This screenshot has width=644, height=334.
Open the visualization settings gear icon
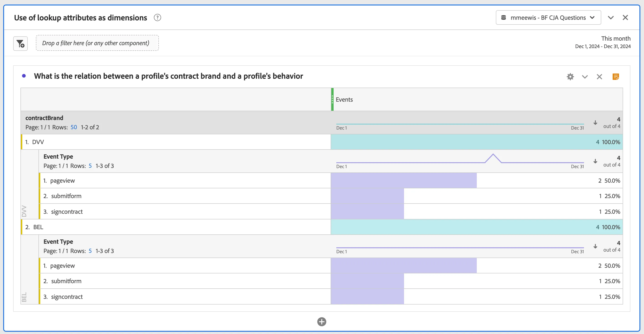[570, 76]
